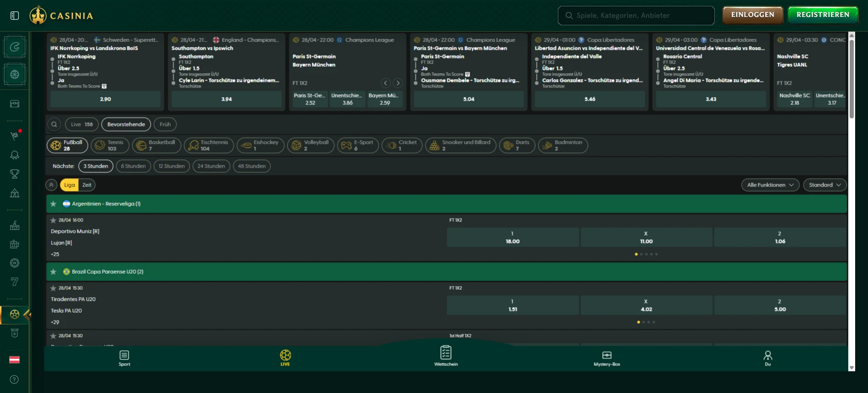Select Eishockey sport filter

tap(261, 145)
